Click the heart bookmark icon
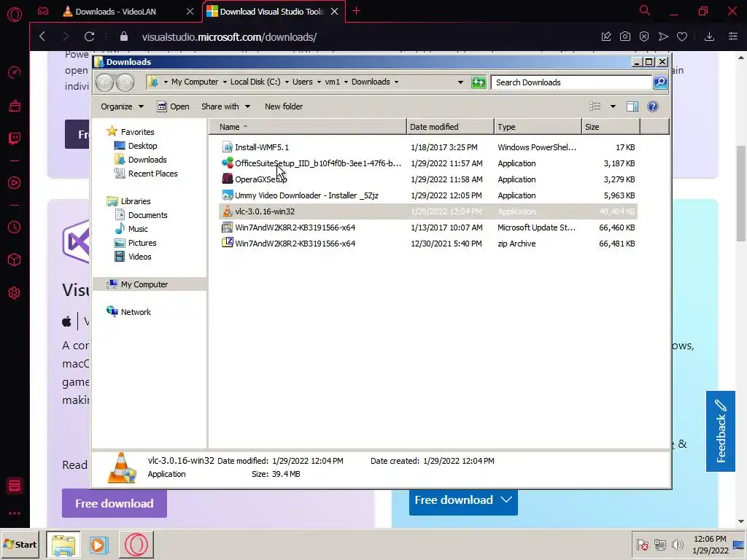The width and height of the screenshot is (747, 560). click(682, 36)
